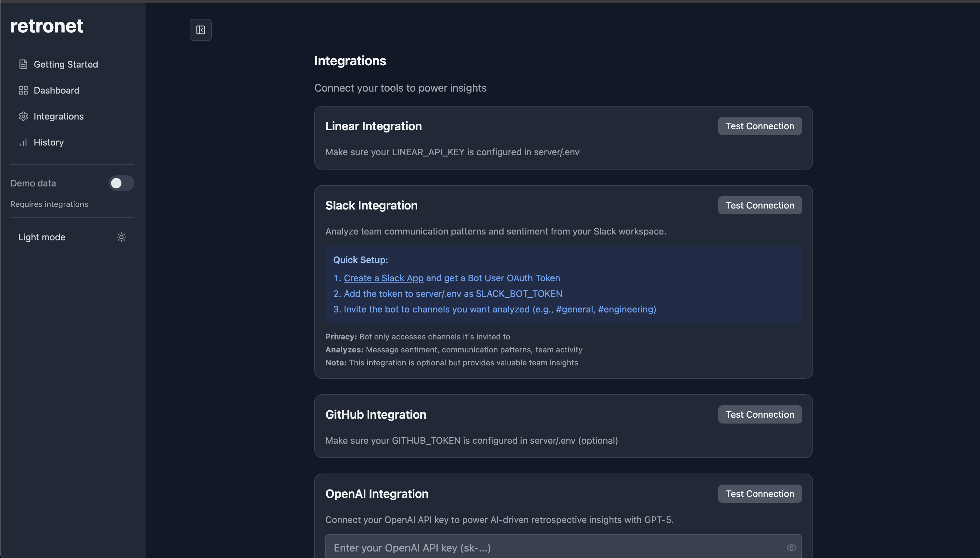Viewport: 980px width, 558px height.
Task: Open the Create a Slack App link
Action: [383, 278]
